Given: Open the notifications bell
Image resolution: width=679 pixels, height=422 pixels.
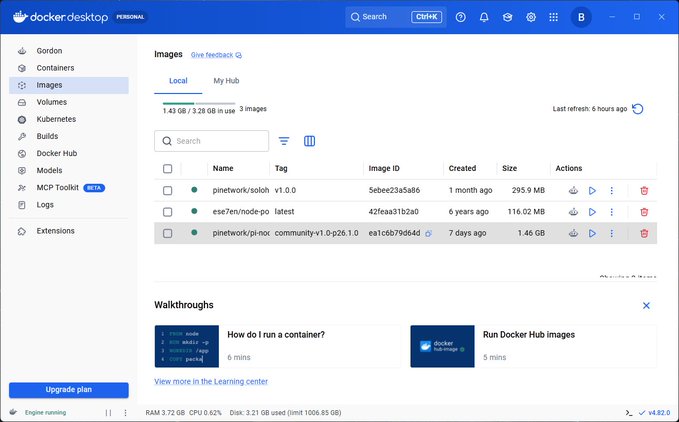Looking at the screenshot, I should coord(484,17).
